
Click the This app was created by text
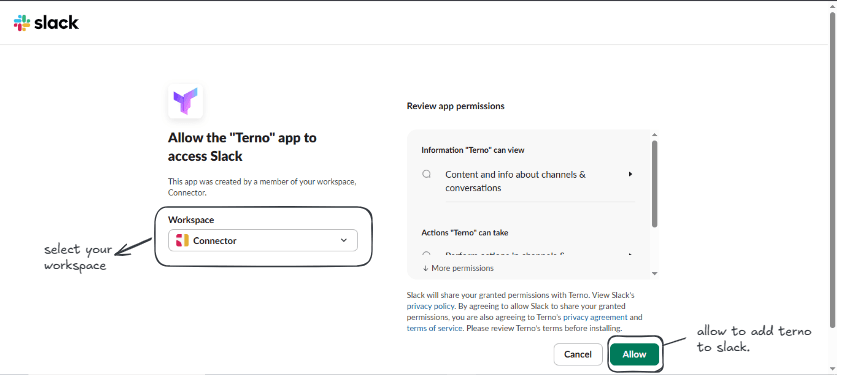pos(262,187)
